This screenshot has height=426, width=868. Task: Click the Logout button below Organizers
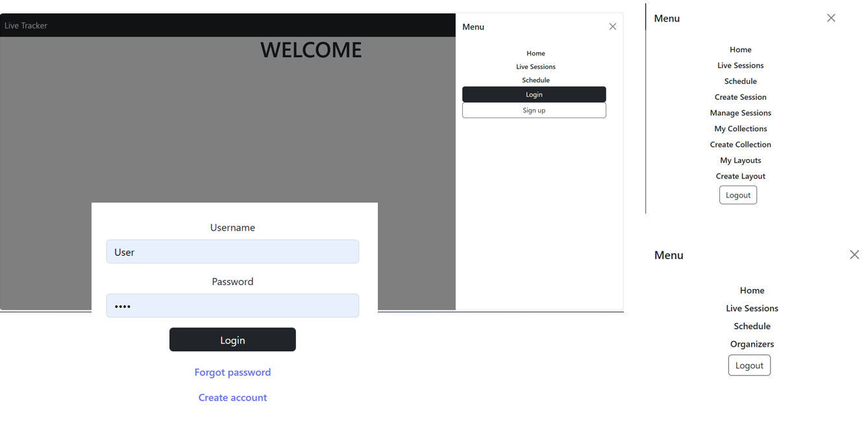749,366
